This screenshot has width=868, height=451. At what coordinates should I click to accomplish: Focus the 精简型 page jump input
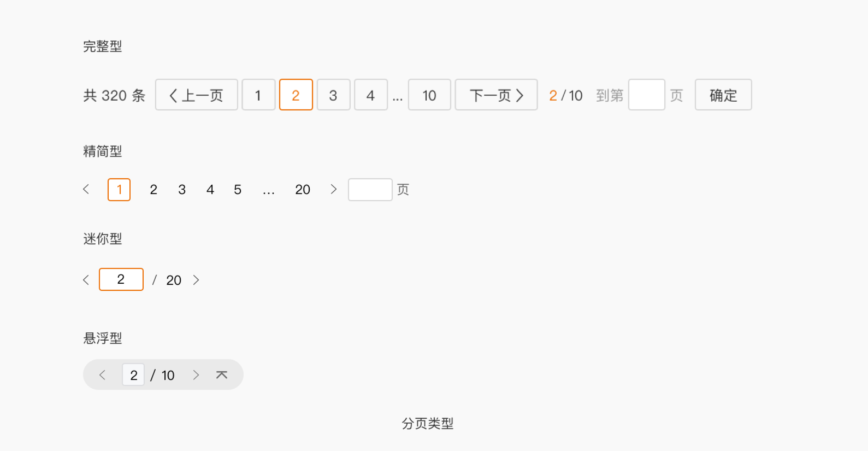click(370, 190)
